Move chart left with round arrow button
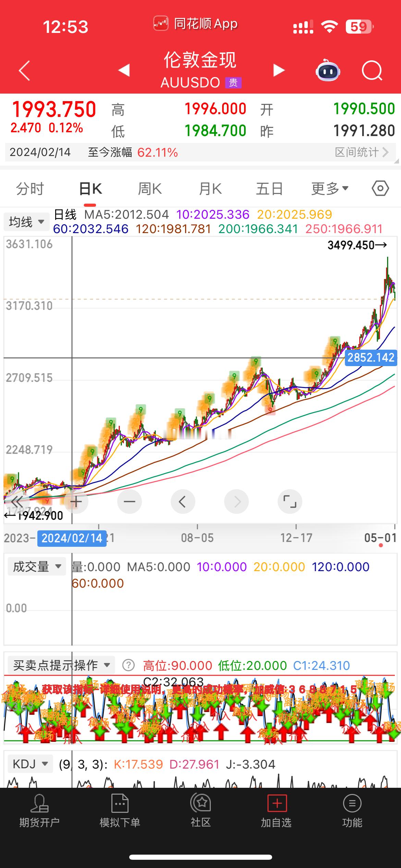Viewport: 401px width, 868px height. (x=183, y=502)
